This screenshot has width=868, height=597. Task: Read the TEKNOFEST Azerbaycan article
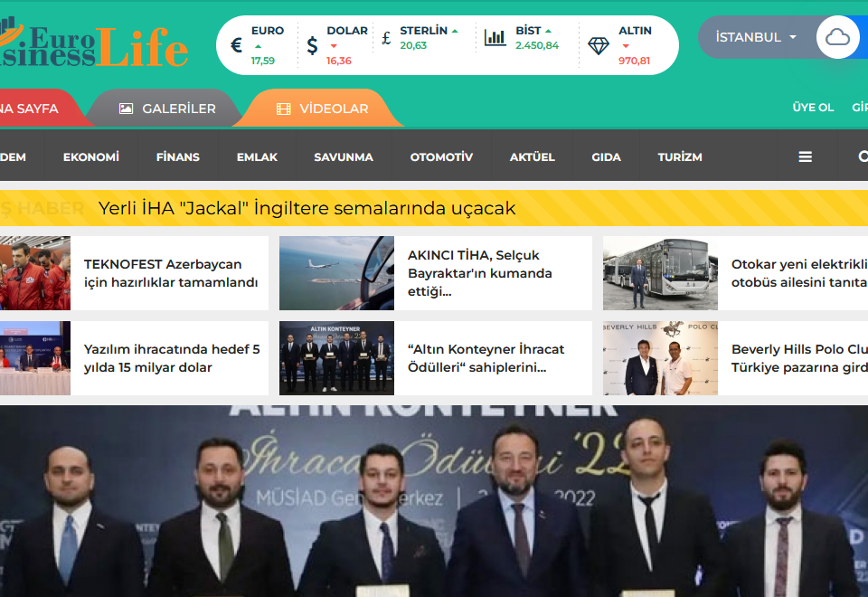coord(171,273)
